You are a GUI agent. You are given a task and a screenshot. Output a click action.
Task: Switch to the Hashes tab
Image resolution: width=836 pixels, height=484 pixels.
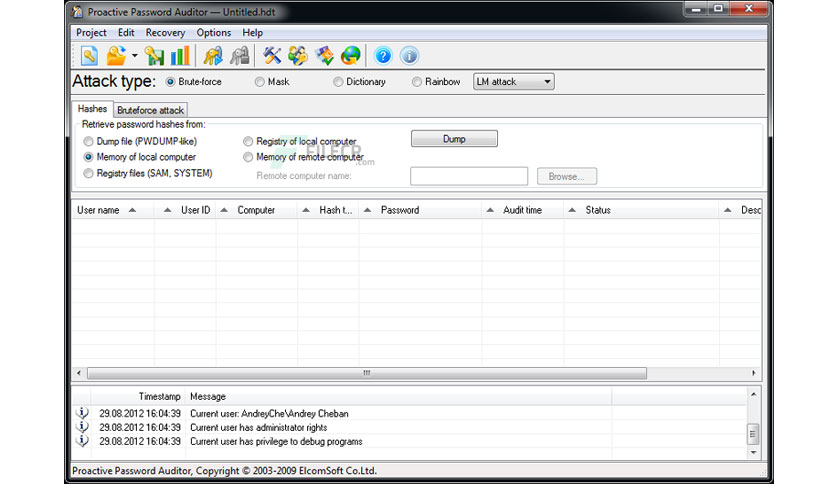[x=92, y=109]
